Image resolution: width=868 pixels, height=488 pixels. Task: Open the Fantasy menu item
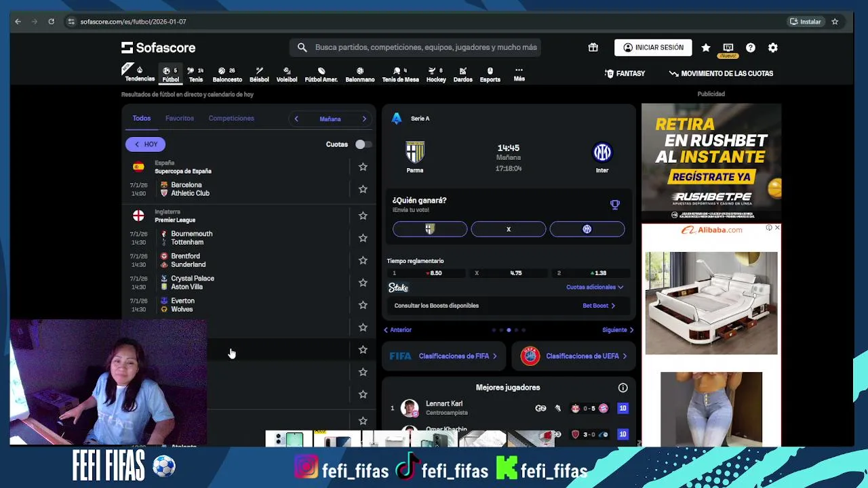coord(625,73)
